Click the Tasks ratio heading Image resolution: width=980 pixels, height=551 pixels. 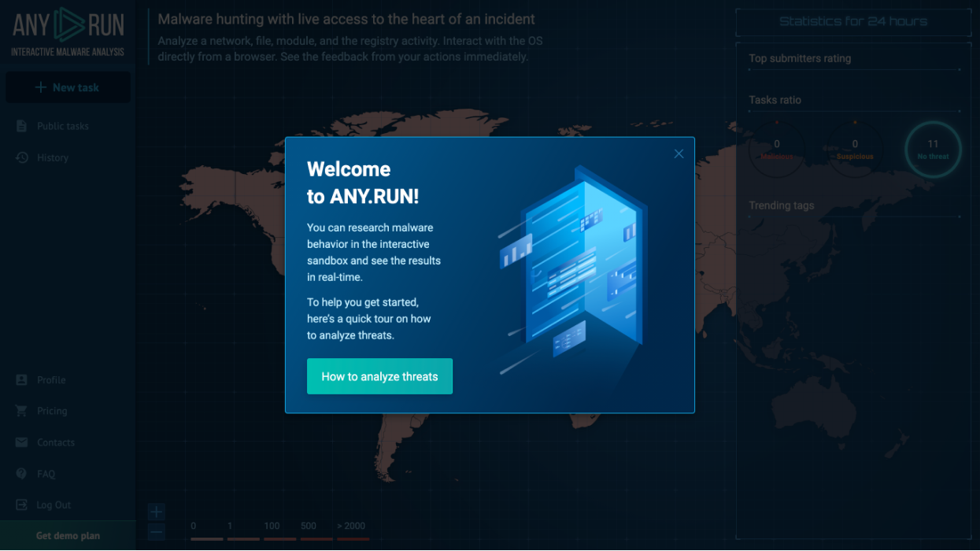[x=775, y=100]
